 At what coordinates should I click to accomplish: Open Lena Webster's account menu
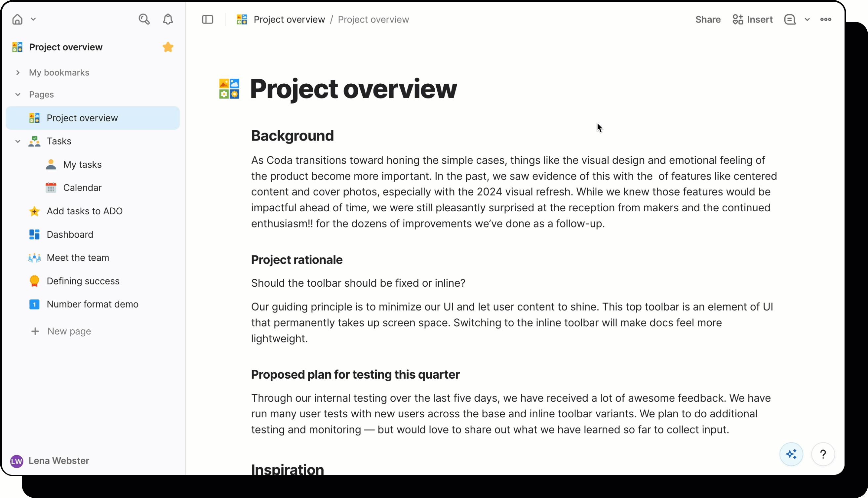pos(50,460)
